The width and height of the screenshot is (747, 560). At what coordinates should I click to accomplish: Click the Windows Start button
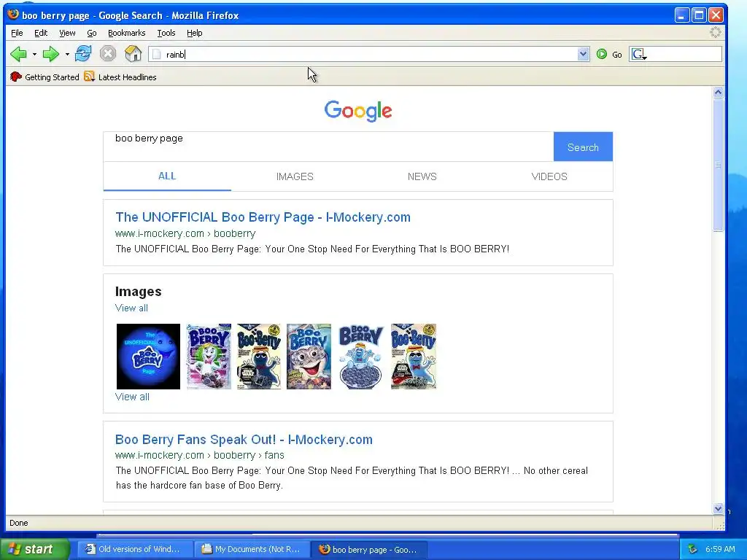coord(34,549)
